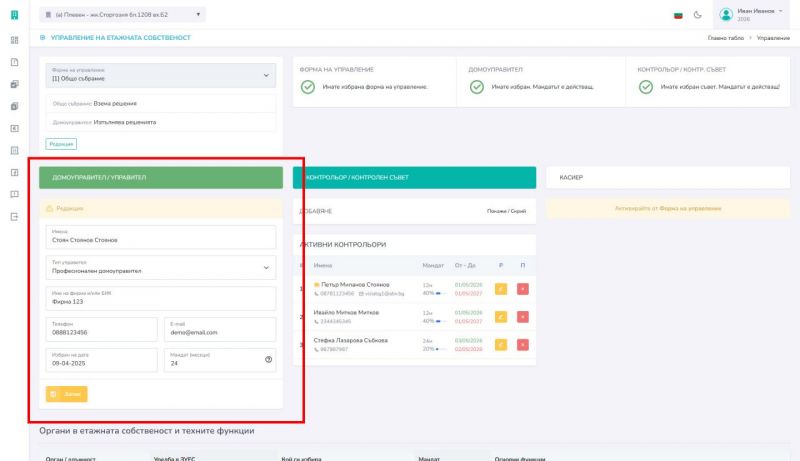Edit controller Петър Миланов Стоянов yellow button
The image size is (800, 461).
pos(501,289)
